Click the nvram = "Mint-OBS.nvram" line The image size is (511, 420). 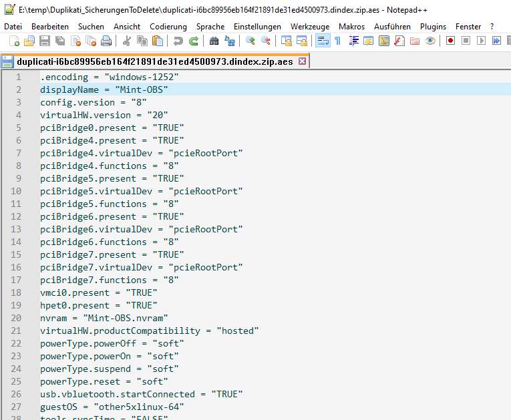pyautogui.click(x=104, y=318)
